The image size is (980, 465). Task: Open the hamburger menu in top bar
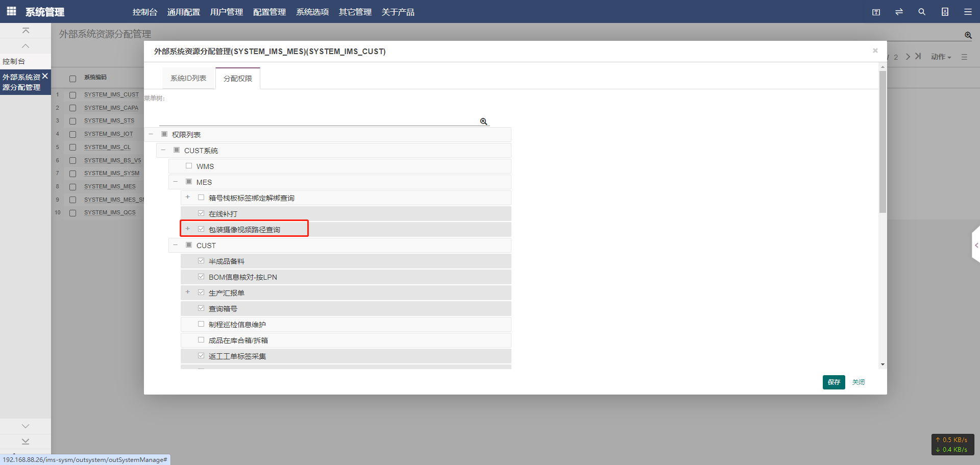[x=968, y=12]
